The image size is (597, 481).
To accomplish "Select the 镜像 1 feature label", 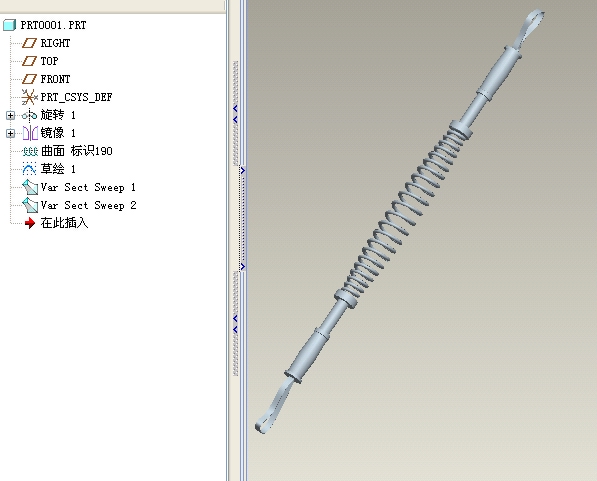I will [58, 133].
